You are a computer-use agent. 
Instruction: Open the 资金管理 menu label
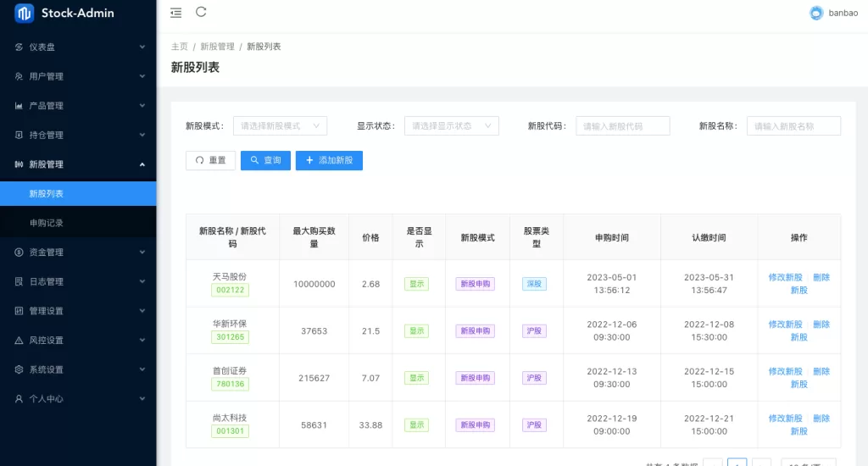coord(46,252)
